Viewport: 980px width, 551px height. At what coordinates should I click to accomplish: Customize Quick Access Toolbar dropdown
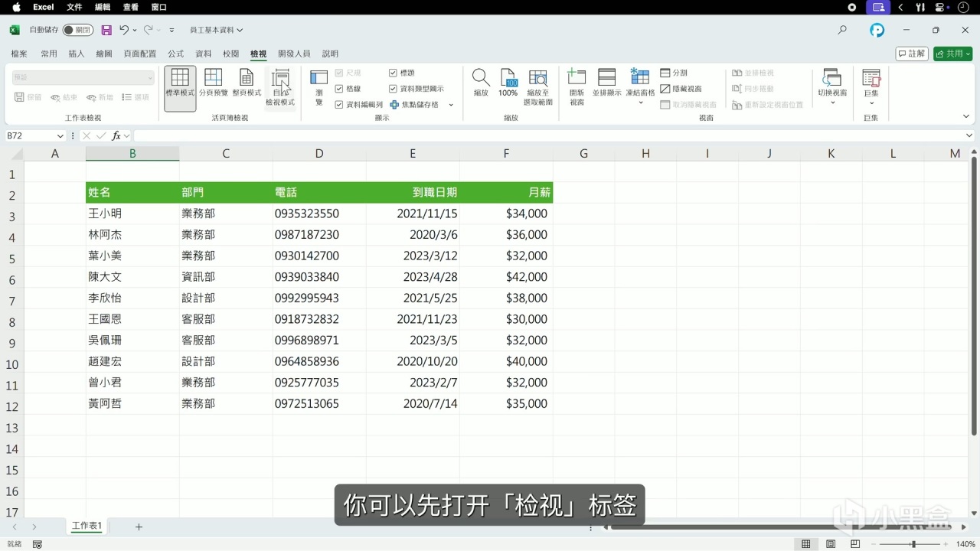tap(171, 30)
